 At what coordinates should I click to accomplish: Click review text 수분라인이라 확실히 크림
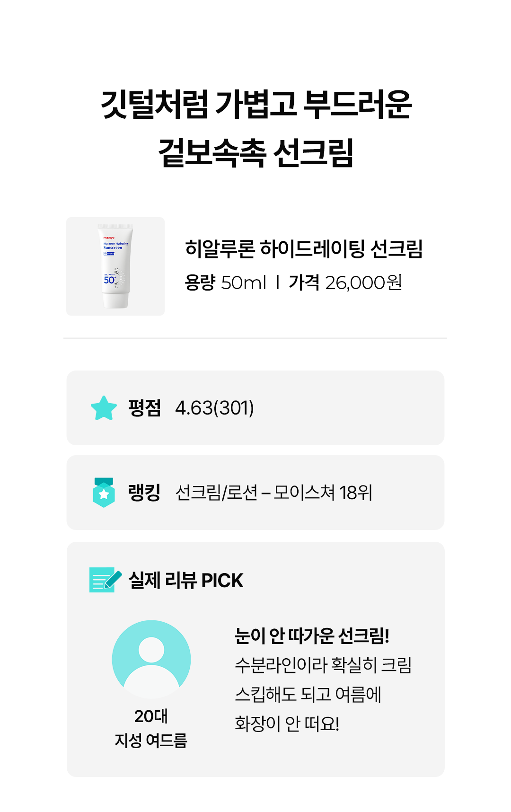tap(323, 665)
